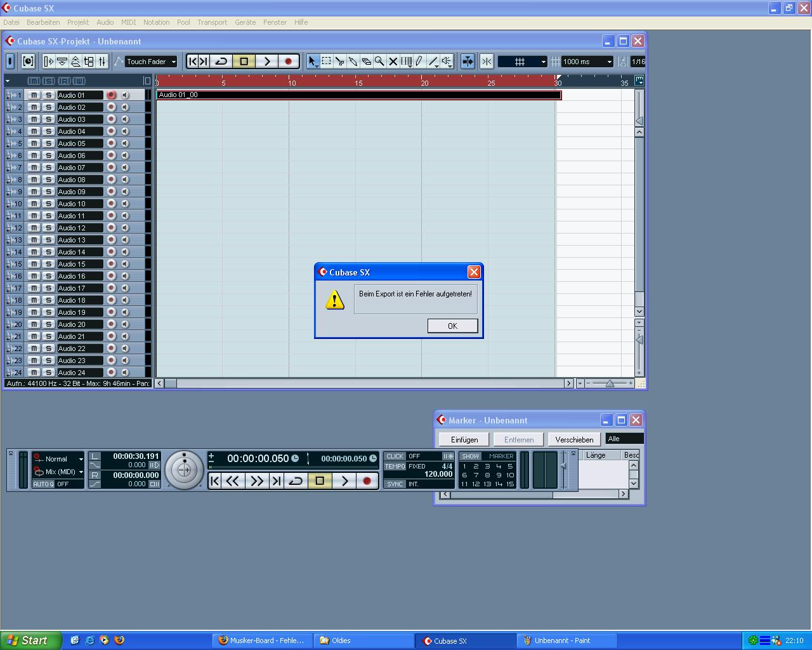Click Stop in the project toolbar
Screen dimensions: 812x650
(244, 62)
